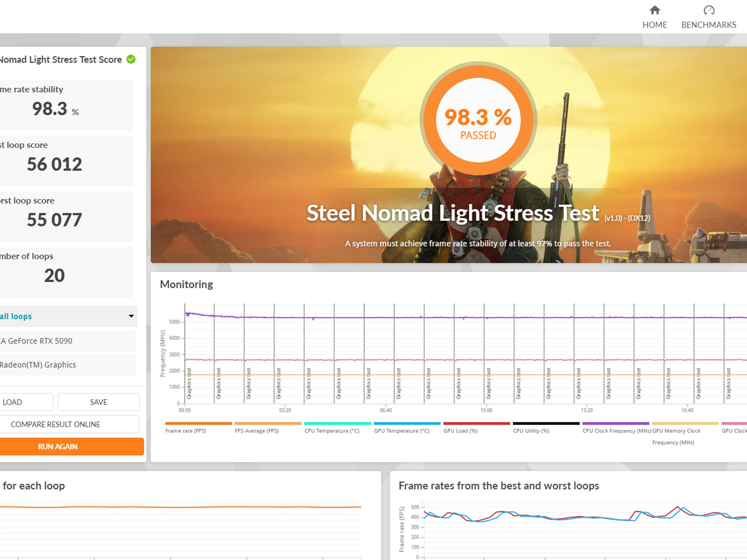Screen dimensions: 747x560
Task: Click the number of loops value 20
Action: click(54, 275)
